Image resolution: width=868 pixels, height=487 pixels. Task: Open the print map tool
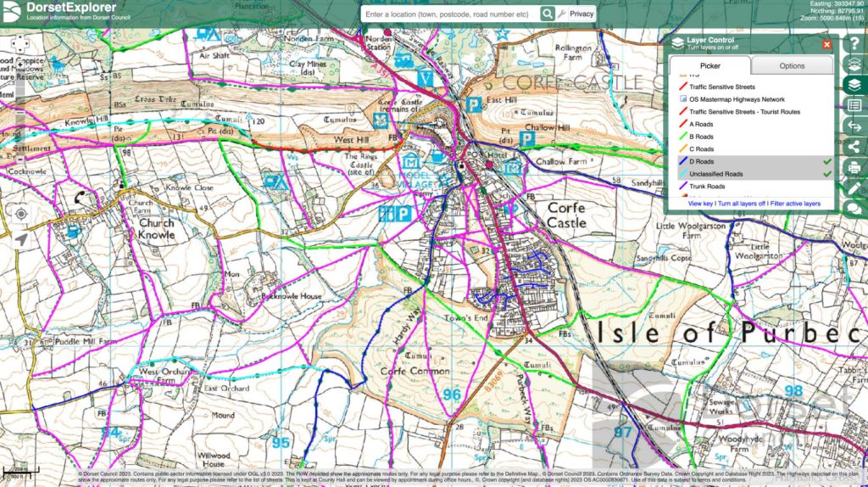[x=854, y=168]
